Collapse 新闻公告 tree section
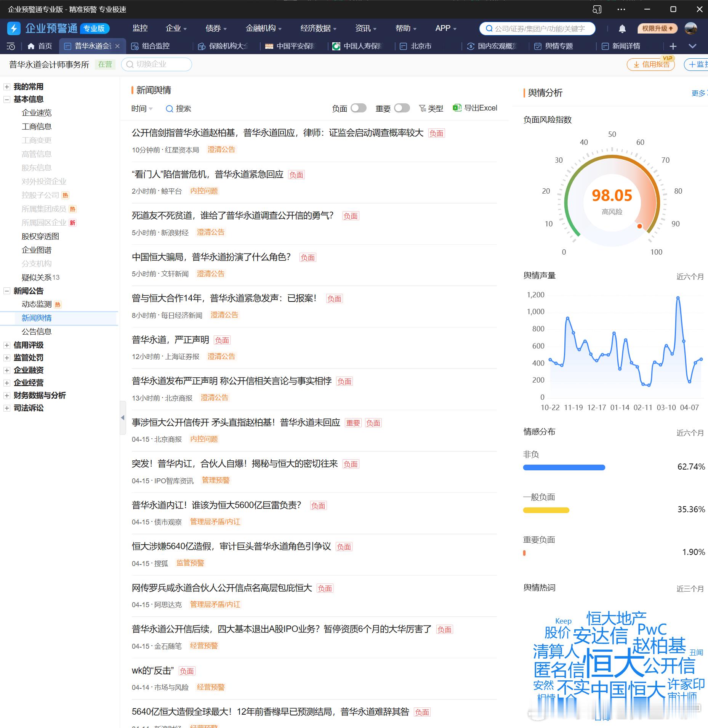The height and width of the screenshot is (728, 708). pyautogui.click(x=6, y=291)
